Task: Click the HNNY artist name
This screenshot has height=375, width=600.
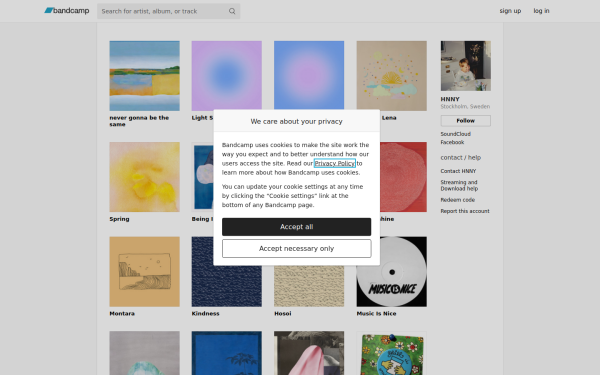Action: (x=450, y=99)
